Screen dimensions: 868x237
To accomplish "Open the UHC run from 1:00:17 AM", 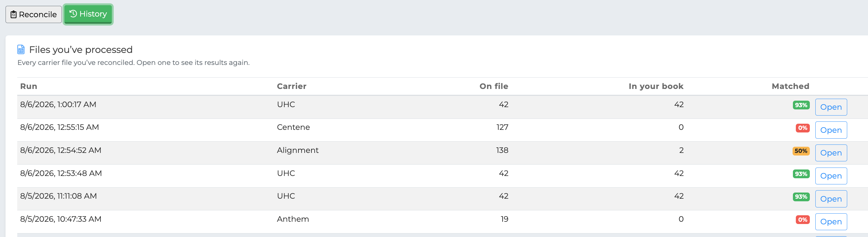I will pos(831,107).
